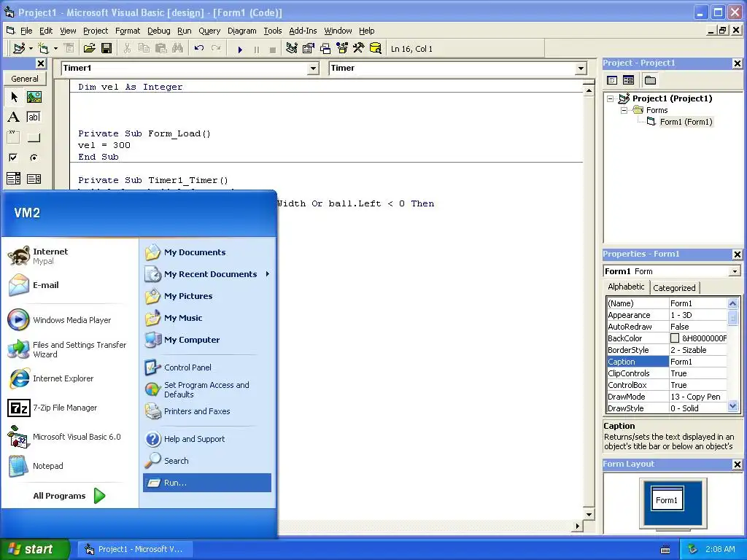Open the Add Project dropdown arrow
The width and height of the screenshot is (747, 560).
pos(31,49)
